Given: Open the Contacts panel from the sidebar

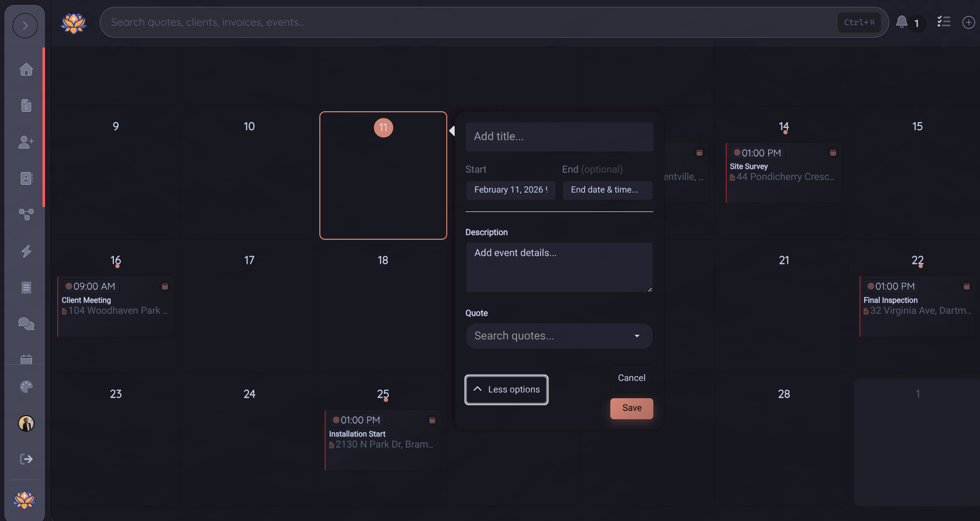Looking at the screenshot, I should tap(26, 178).
